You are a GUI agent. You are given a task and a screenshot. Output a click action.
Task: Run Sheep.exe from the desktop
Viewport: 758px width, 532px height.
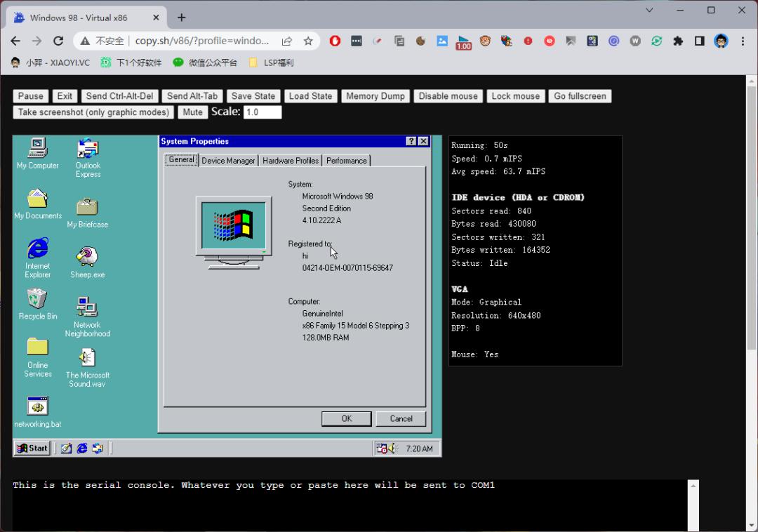click(x=87, y=255)
